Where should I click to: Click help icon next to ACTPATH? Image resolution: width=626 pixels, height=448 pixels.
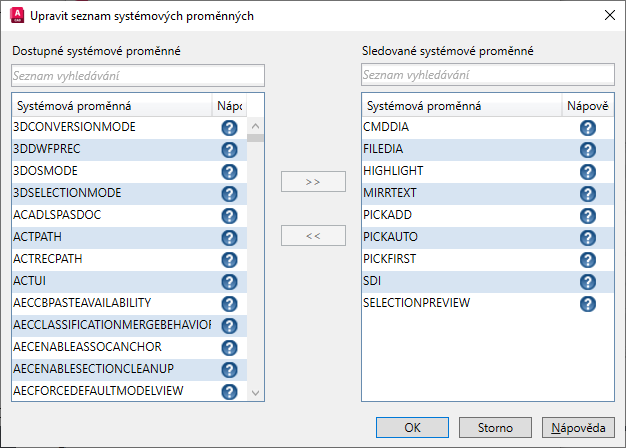pos(229,238)
